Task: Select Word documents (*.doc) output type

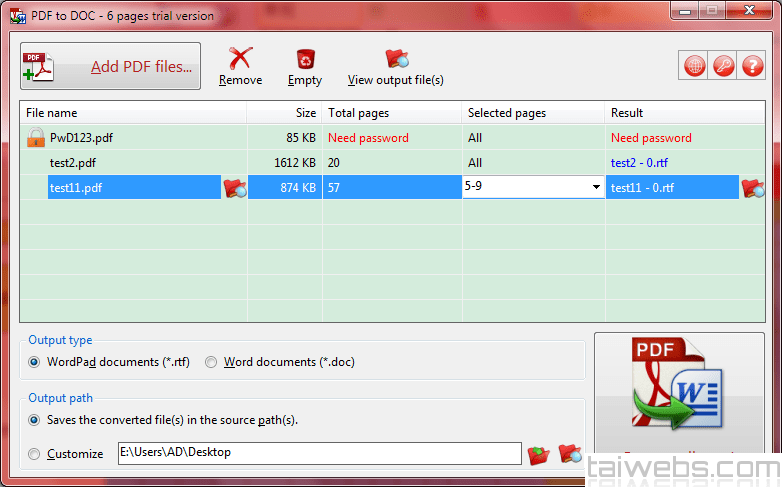Action: [x=211, y=362]
